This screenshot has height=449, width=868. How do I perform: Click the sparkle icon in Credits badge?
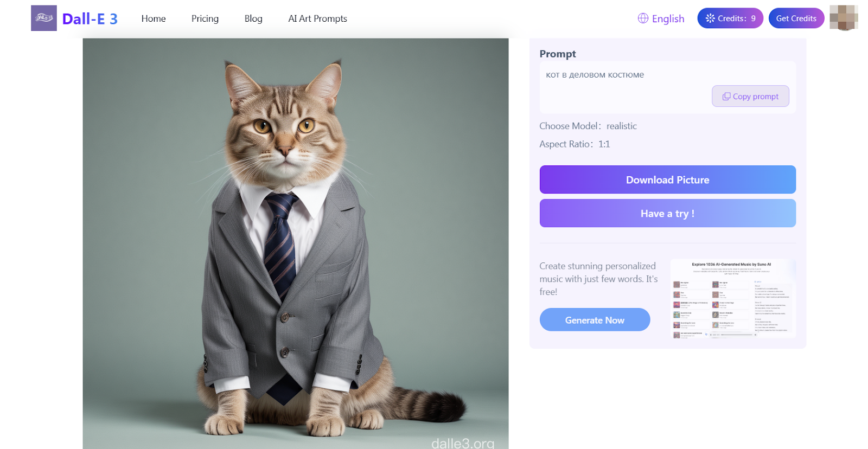[x=710, y=18]
